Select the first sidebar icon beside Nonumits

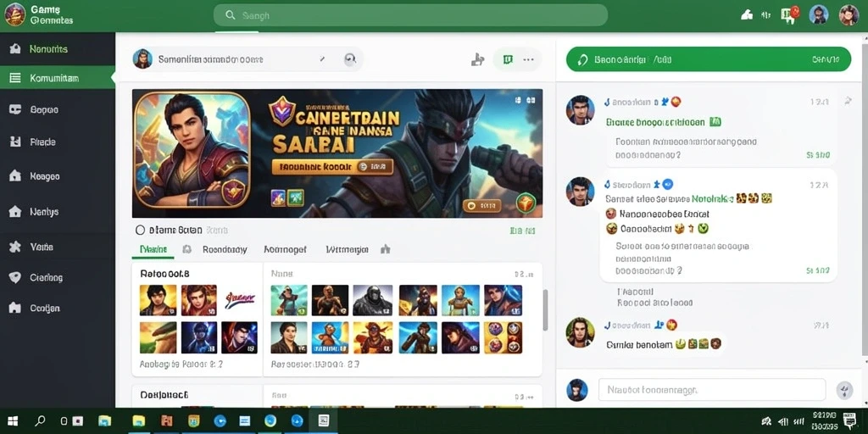click(x=15, y=48)
